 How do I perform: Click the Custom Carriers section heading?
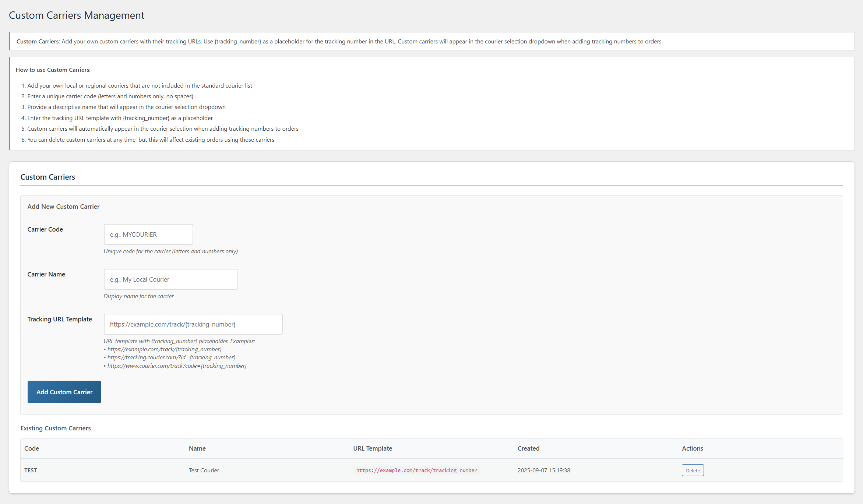pyautogui.click(x=48, y=177)
